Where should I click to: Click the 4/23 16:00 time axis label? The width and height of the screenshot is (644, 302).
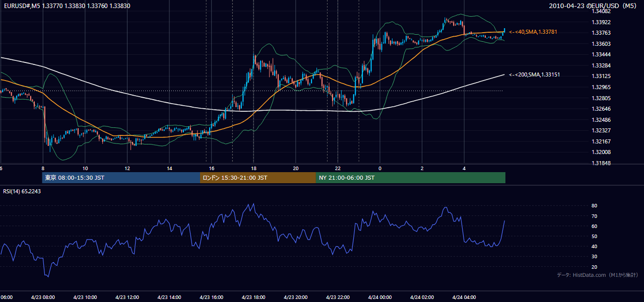(211, 297)
